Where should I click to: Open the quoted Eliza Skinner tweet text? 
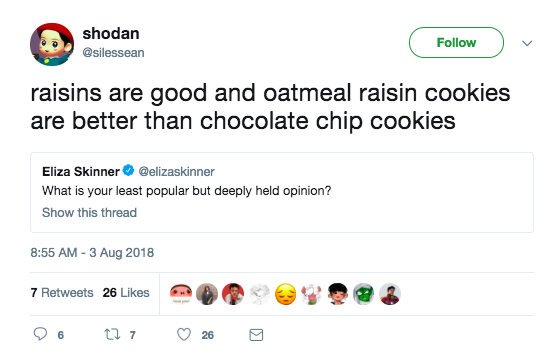tap(187, 191)
